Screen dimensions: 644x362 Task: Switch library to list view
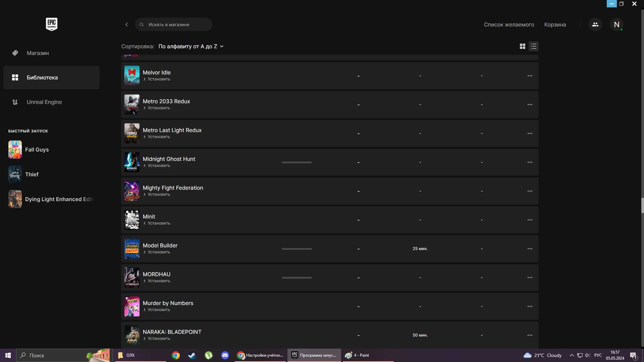(534, 46)
